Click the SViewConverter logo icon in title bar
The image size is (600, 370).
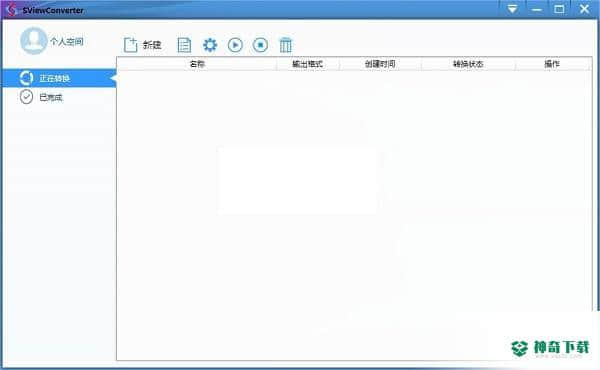(11, 10)
